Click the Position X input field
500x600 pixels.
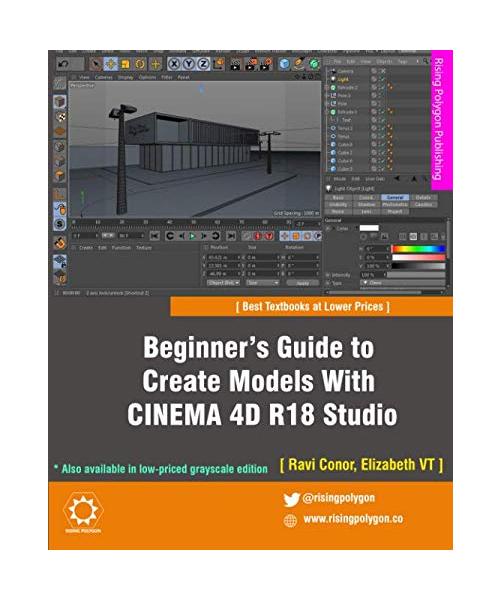223,258
